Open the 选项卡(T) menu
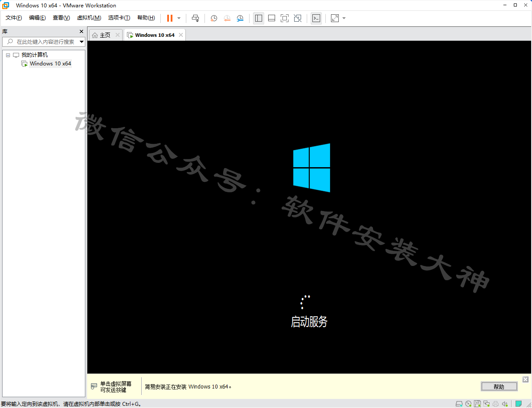Image resolution: width=532 pixels, height=408 pixels. 119,18
